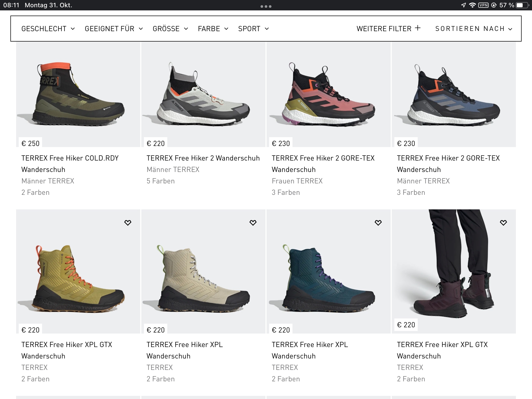The width and height of the screenshot is (532, 399).
Task: Tap the three-dot multitasking indicator
Action: tap(266, 6)
